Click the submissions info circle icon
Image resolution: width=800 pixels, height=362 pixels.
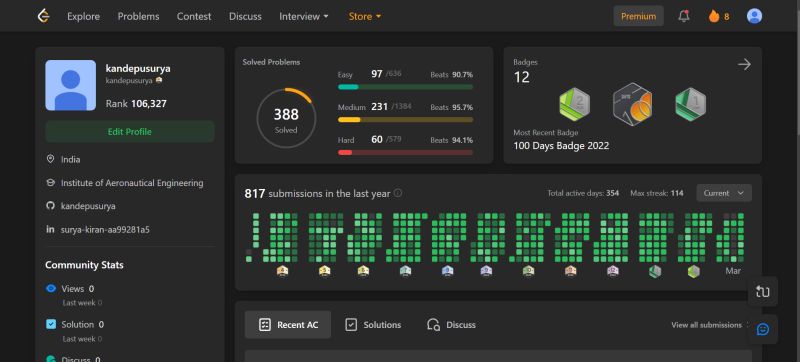tap(398, 193)
